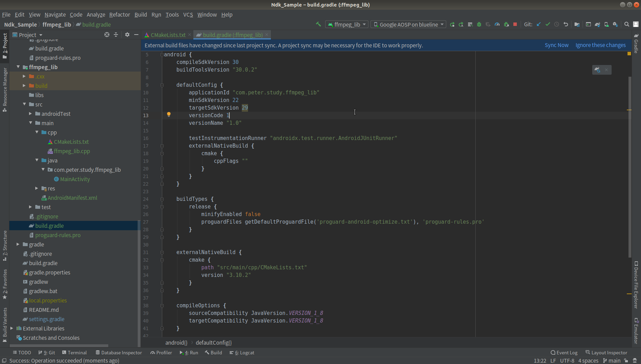Viewport: 641px width, 364px height.
Task: Collapse the ffmpeg_lib tree node
Action: 18,67
